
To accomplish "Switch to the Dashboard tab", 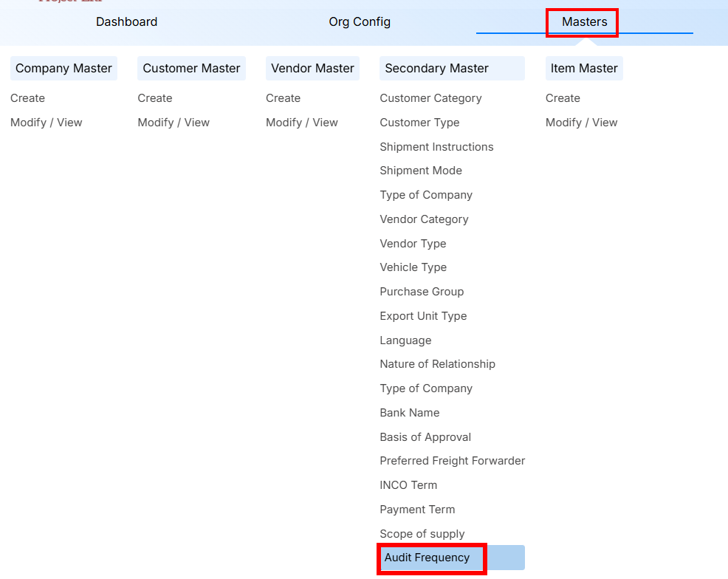I will [126, 21].
